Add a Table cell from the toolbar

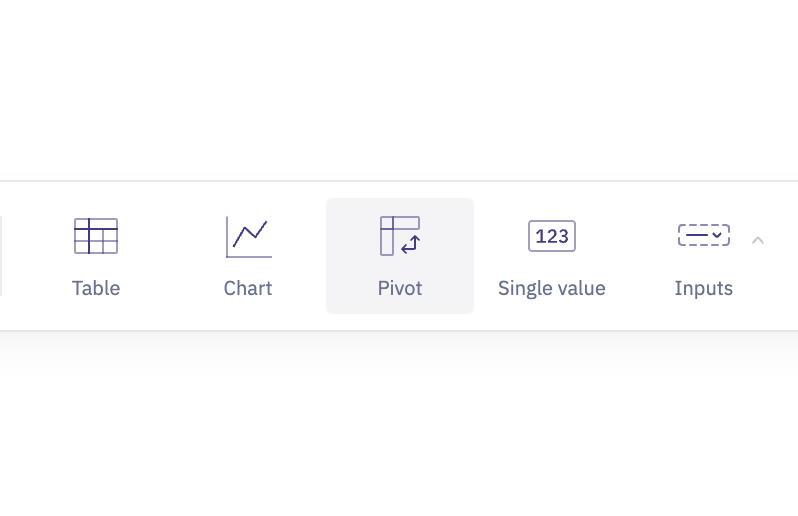96,256
